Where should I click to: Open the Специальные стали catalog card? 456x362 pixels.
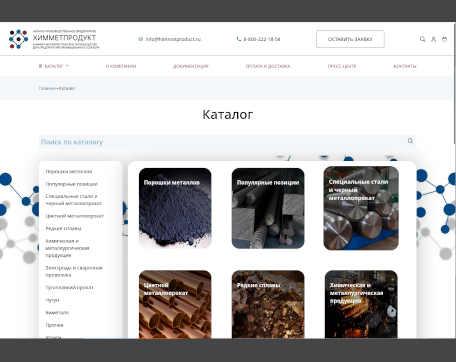point(361,208)
